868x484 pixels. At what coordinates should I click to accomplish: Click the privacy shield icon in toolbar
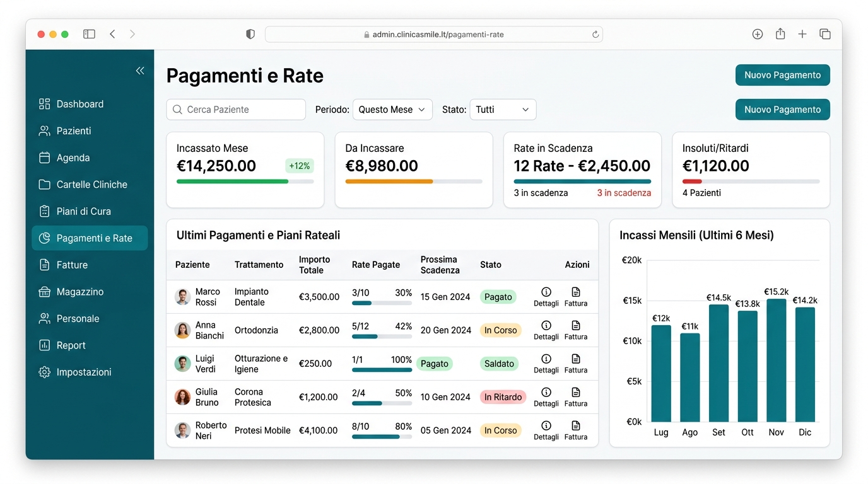pos(250,34)
